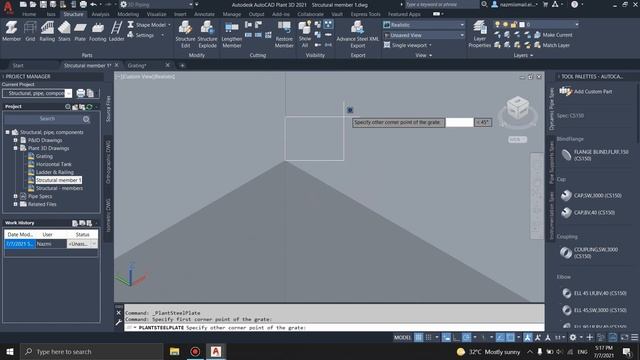This screenshot has width=640, height=360.
Task: Click the grate corner coordinate input field
Action: tap(459, 122)
